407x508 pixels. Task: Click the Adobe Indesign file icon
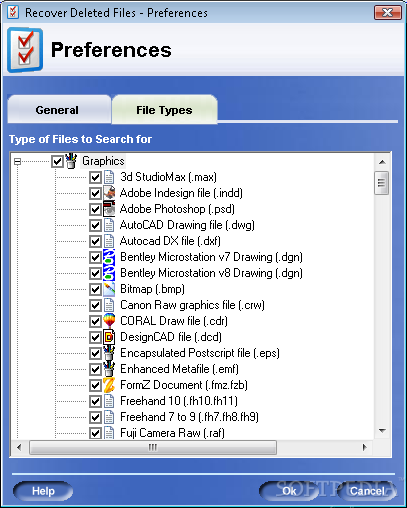pyautogui.click(x=109, y=193)
